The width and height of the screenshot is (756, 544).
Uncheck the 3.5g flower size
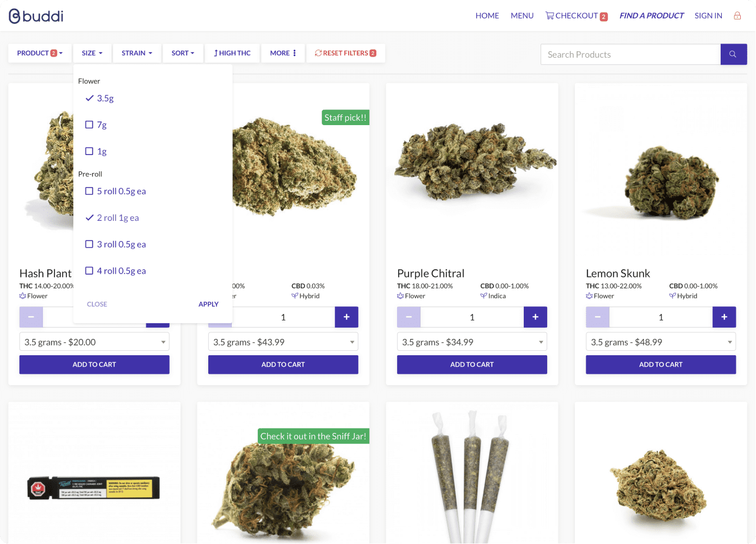point(100,98)
